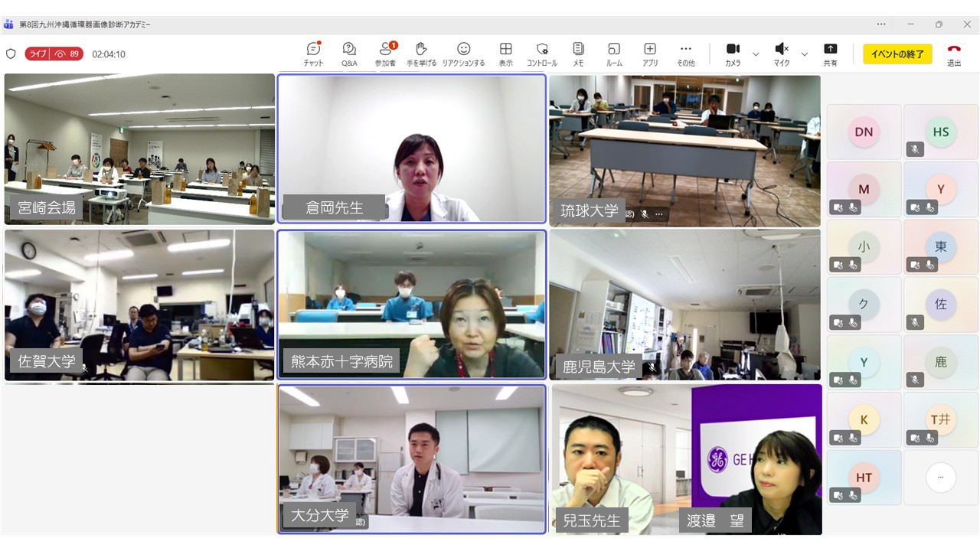Screen dimensions: 980x551
Task: Open the Q&A panel
Action: coord(349,54)
